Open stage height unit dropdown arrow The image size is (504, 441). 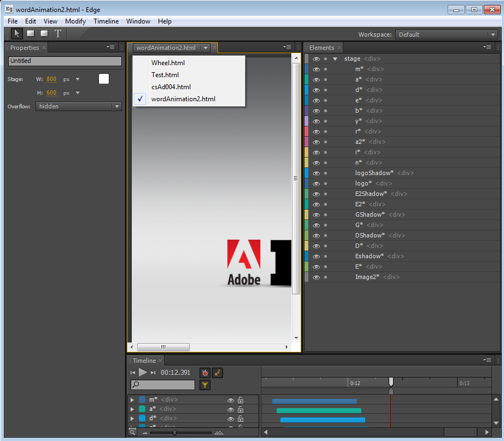tap(78, 92)
